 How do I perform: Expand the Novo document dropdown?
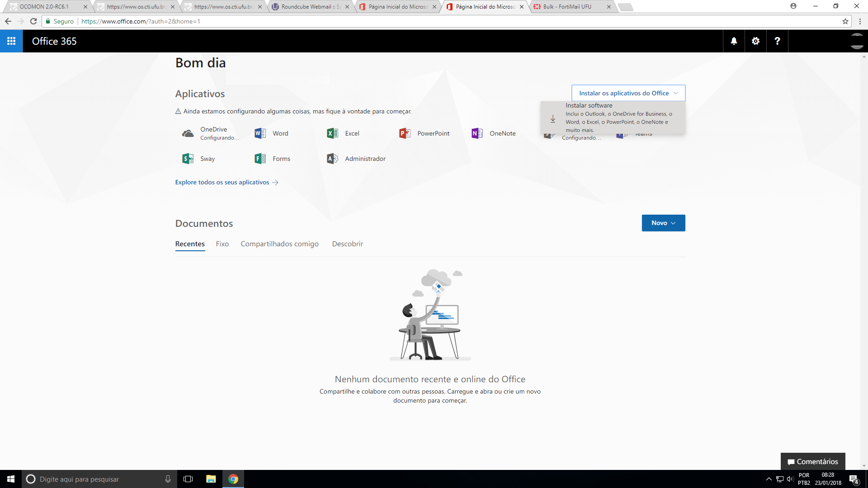[x=663, y=223]
